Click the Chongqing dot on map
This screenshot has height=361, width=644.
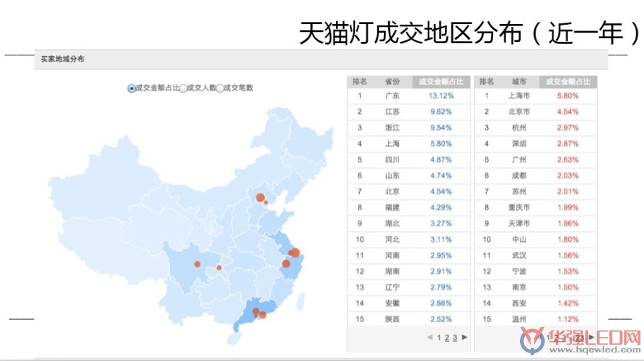coord(219,267)
